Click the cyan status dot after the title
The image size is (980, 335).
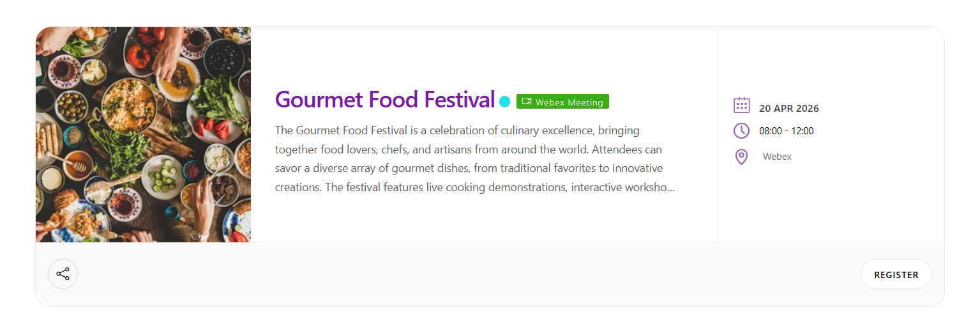pyautogui.click(x=504, y=102)
